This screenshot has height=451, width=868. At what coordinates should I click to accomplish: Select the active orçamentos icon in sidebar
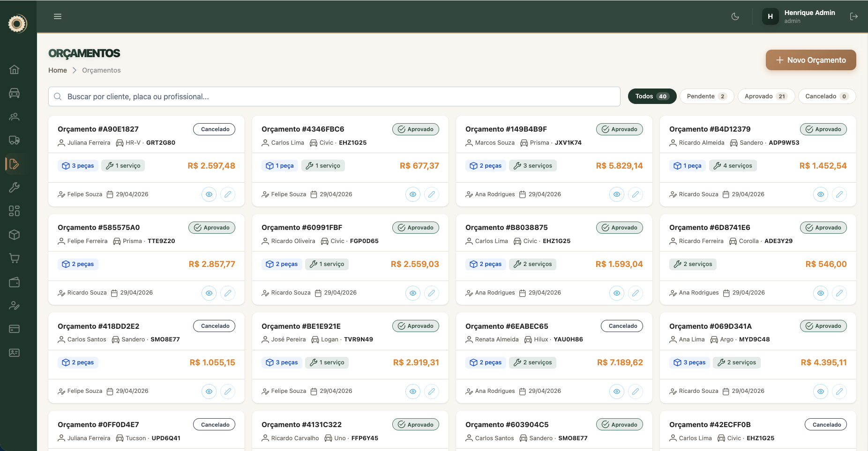click(x=15, y=164)
